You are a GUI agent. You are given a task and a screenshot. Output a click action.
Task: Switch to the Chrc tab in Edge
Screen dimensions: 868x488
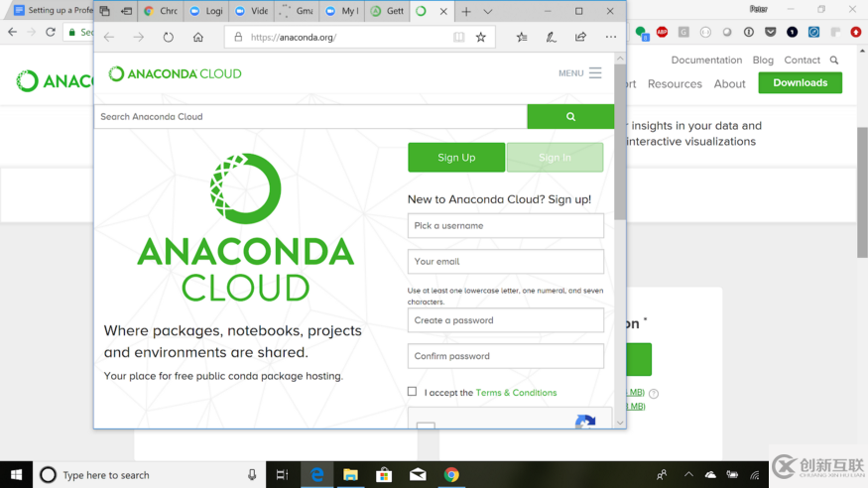pos(161,11)
